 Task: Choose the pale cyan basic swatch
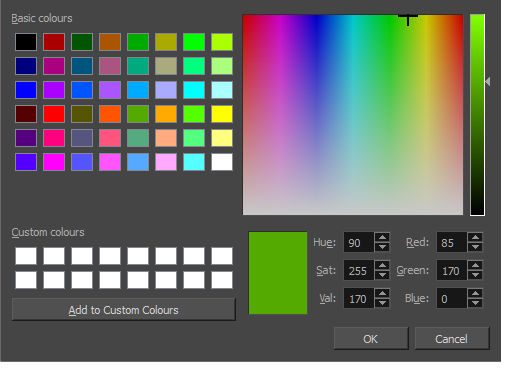pyautogui.click(x=222, y=90)
